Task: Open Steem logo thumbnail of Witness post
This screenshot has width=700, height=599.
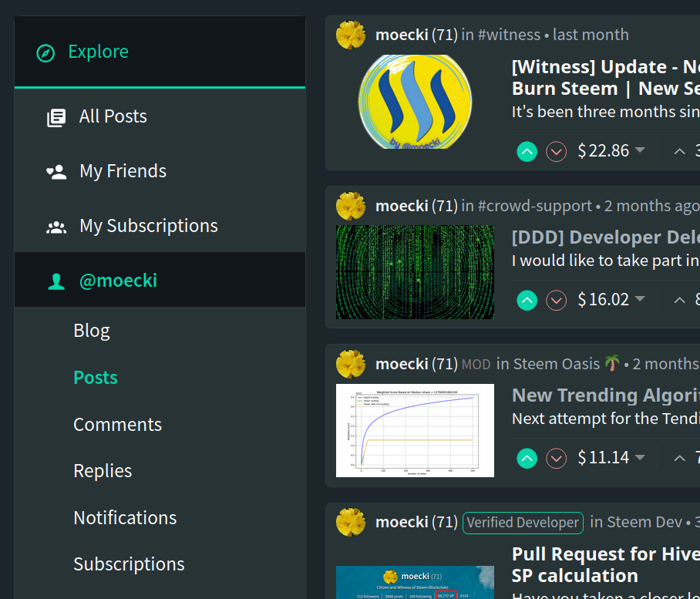Action: coord(415,101)
